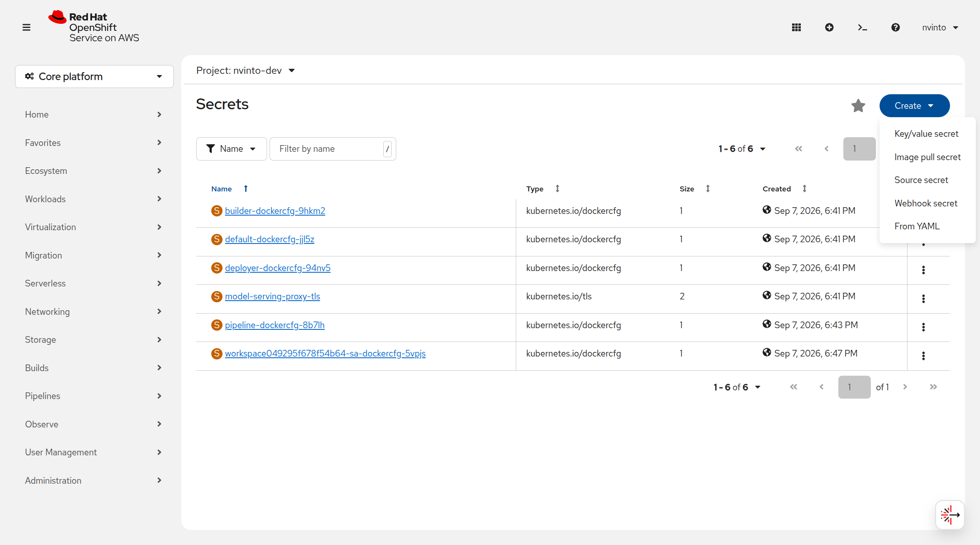Open the application launcher grid icon

tap(796, 28)
